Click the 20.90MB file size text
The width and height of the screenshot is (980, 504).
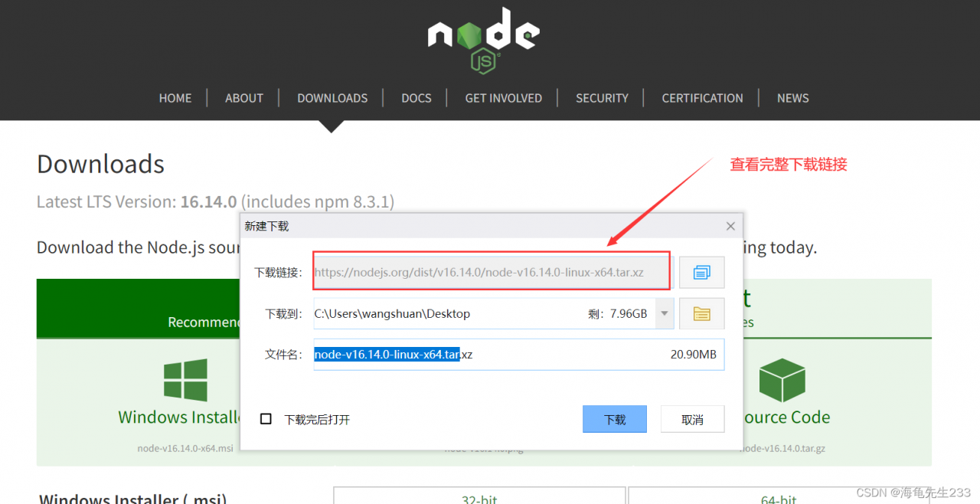(693, 355)
